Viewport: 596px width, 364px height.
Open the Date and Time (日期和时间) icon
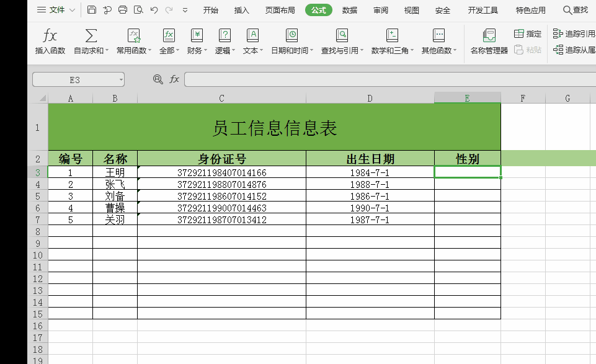292,36
